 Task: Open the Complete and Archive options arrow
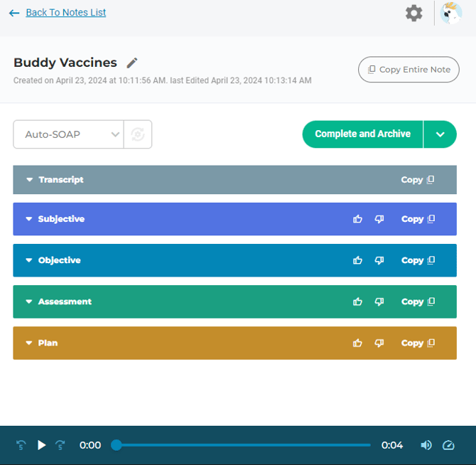point(440,134)
